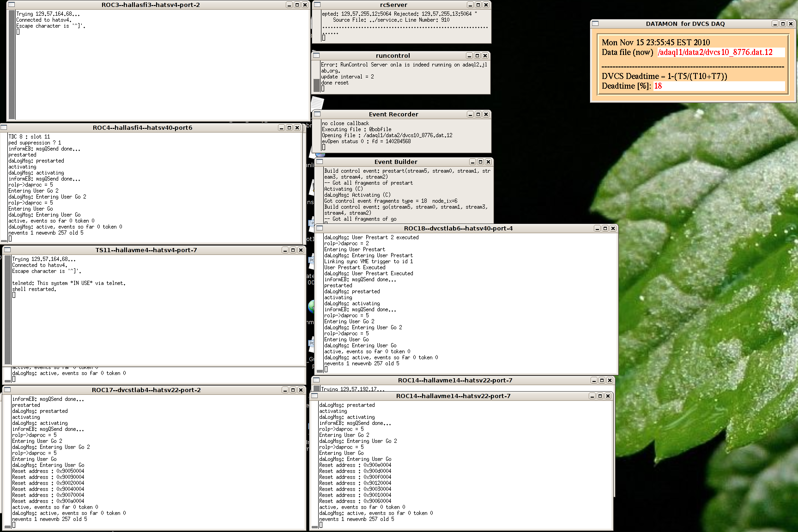Click 'telnetd: This system *IN USE*' line in TS11

point(69,283)
